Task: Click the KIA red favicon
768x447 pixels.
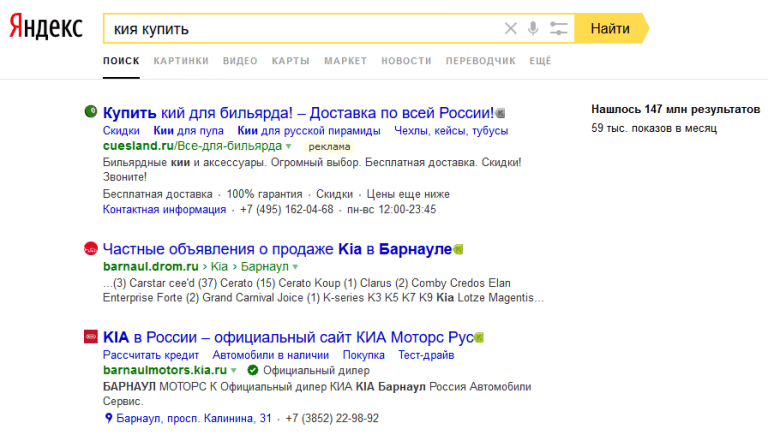Action: click(90, 337)
